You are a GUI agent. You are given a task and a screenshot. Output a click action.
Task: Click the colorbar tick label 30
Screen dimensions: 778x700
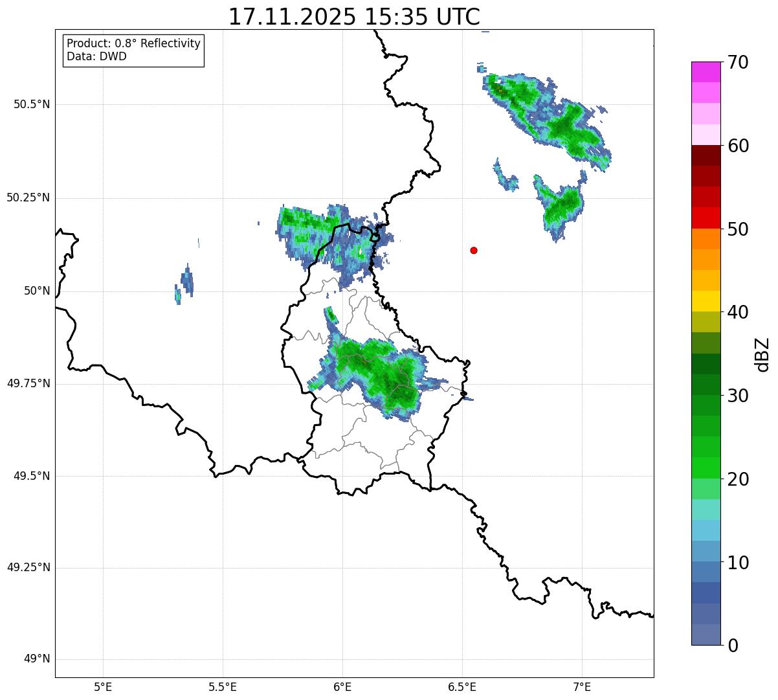tap(738, 396)
